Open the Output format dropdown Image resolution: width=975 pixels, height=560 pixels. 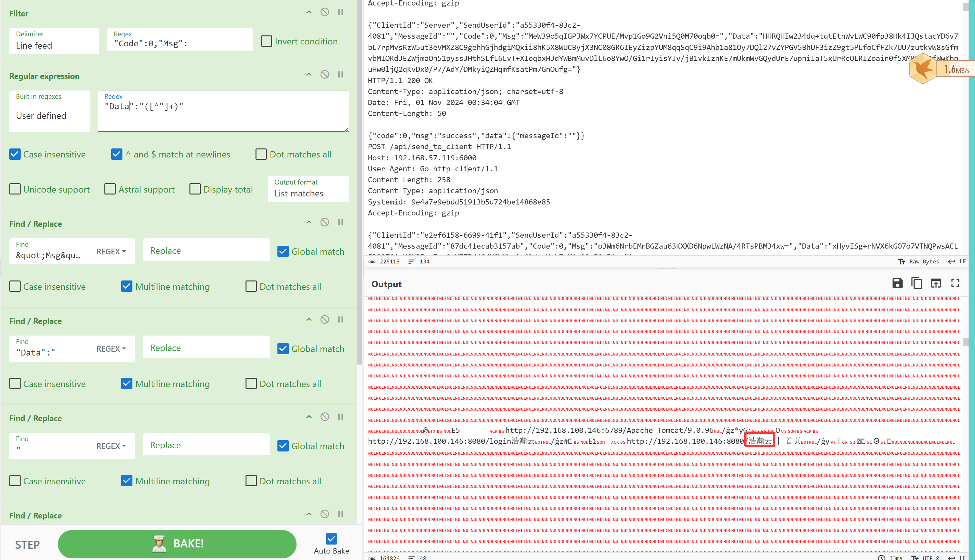point(308,189)
